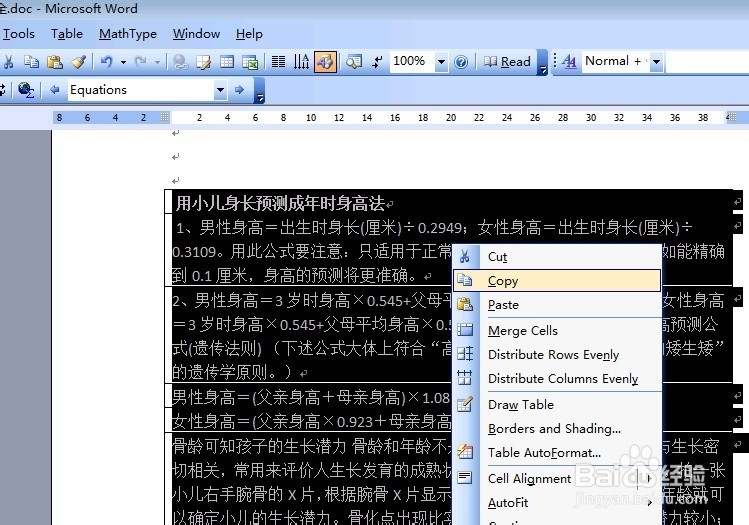The image size is (749, 525).
Task: Toggle the highlighted Drawing toolbar button
Action: tap(325, 62)
